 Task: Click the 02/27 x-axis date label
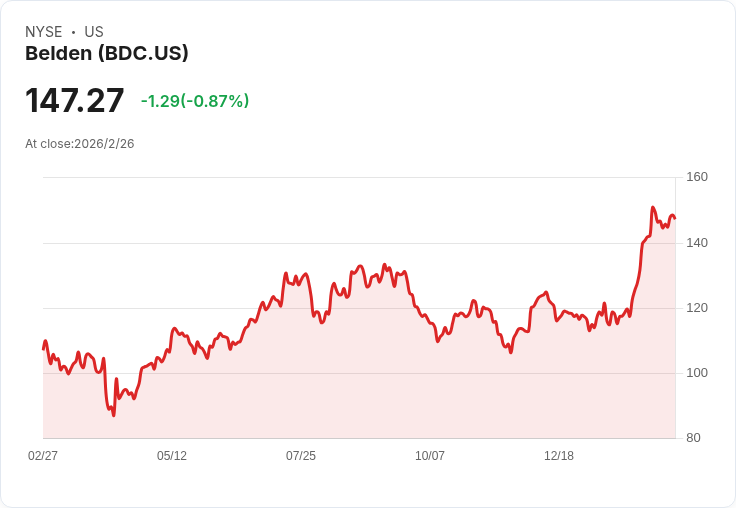pyautogui.click(x=43, y=455)
